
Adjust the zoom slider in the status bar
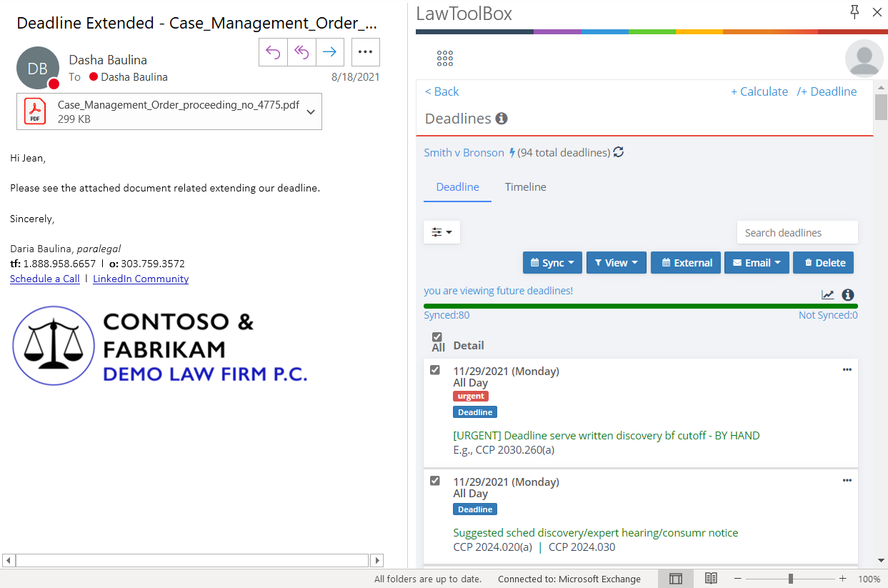tap(790, 579)
